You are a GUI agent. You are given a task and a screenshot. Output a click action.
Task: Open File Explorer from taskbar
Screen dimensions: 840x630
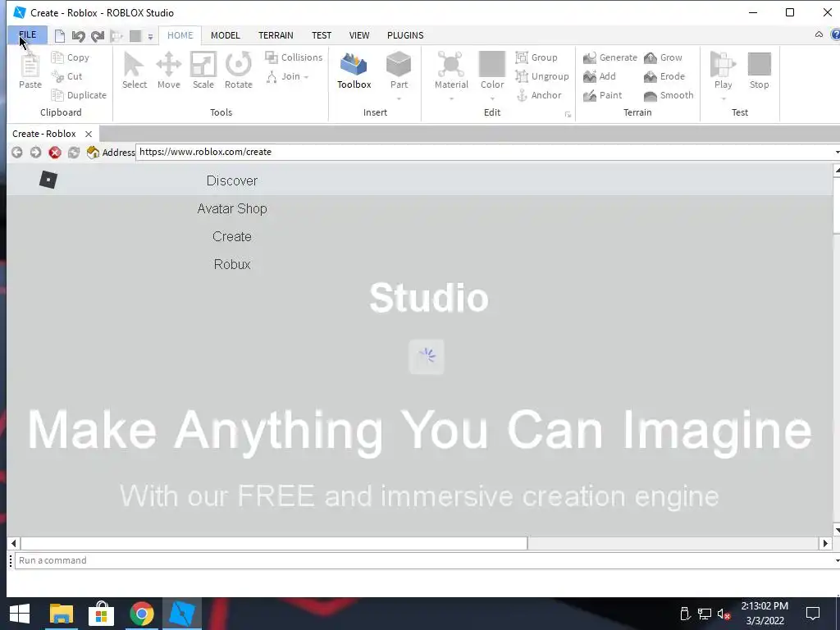(x=61, y=614)
